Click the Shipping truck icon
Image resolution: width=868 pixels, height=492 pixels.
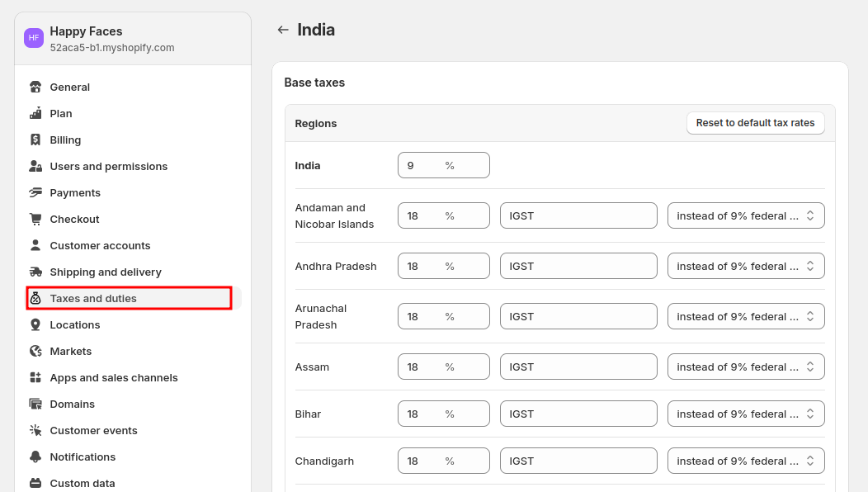tap(35, 272)
